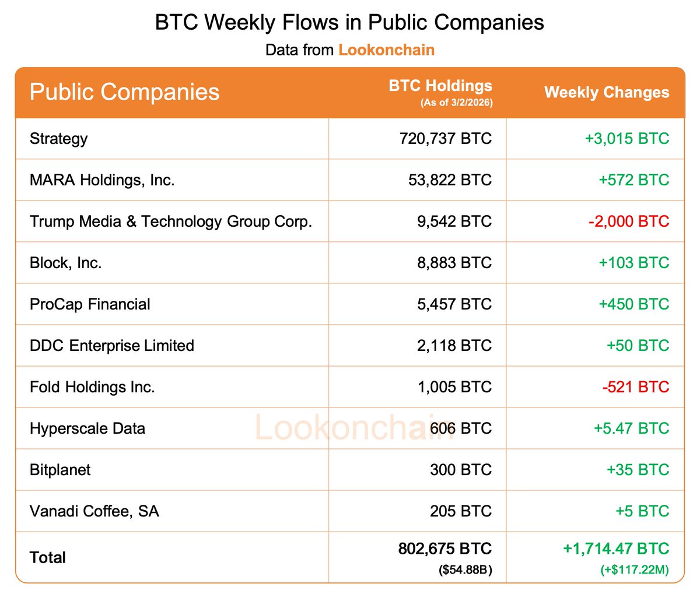Click the Total row label
Image resolution: width=700 pixels, height=601 pixels.
coord(48,558)
